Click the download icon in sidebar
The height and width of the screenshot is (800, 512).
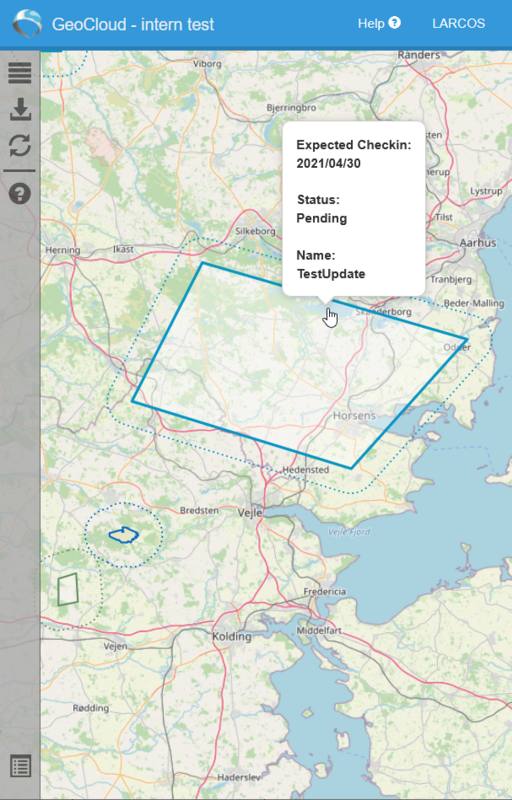click(x=20, y=109)
